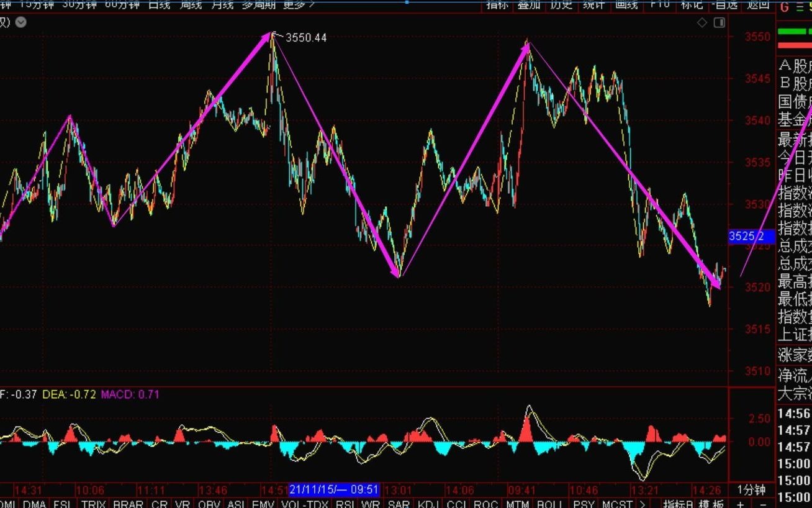Select the OBV indicator tab

pyautogui.click(x=209, y=504)
